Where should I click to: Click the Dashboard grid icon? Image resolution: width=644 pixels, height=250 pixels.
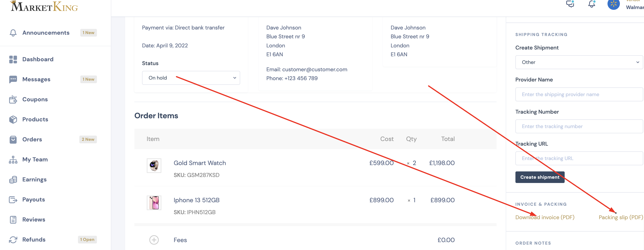[13, 59]
